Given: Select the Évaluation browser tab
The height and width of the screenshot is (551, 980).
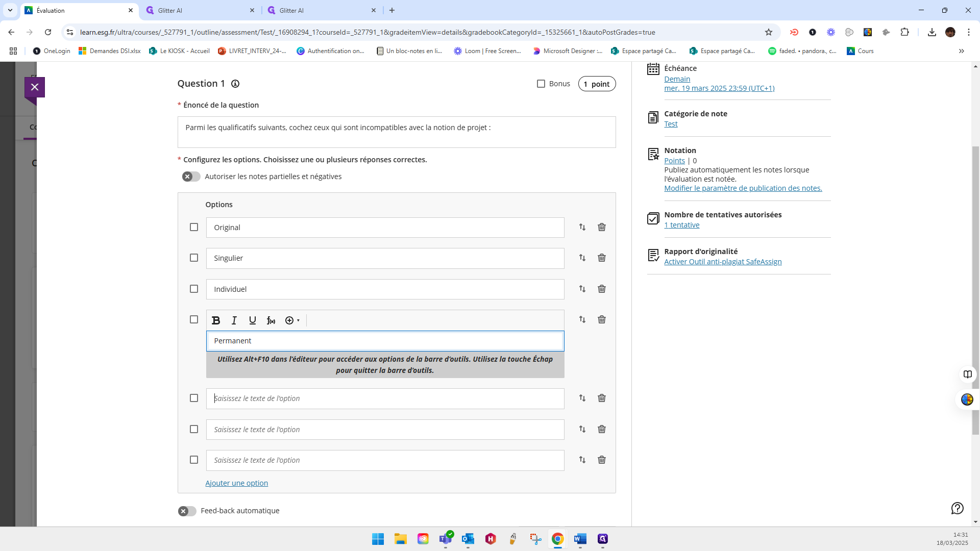Looking at the screenshot, I should [x=79, y=10].
